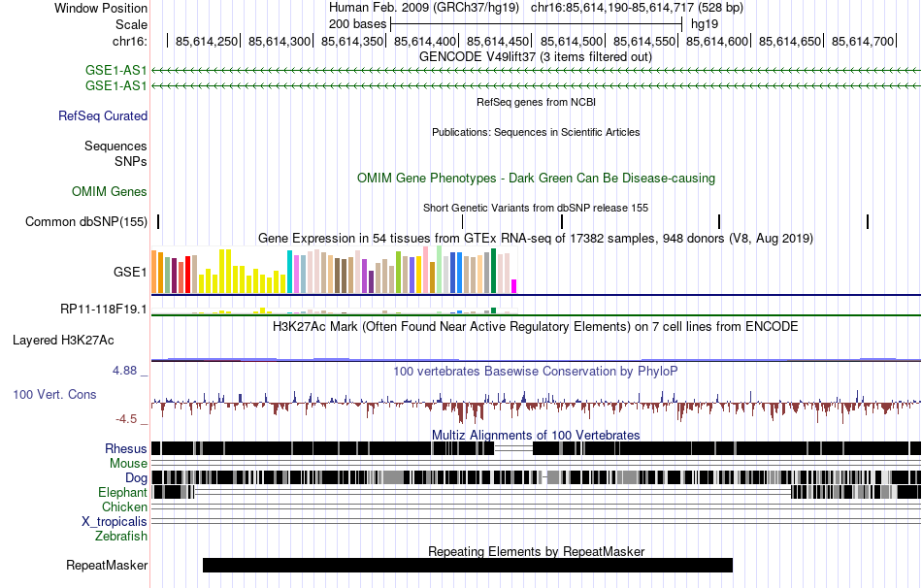Select the Zebrafish alignment row label

pos(121,537)
